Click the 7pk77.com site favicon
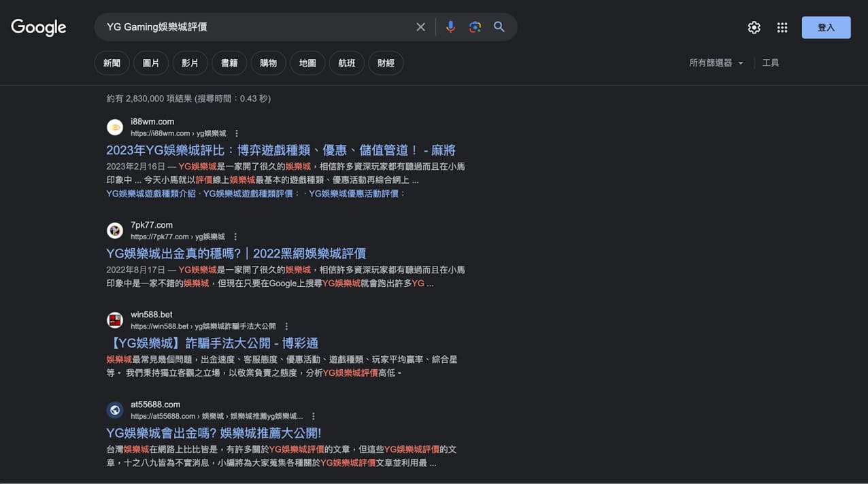 click(115, 230)
